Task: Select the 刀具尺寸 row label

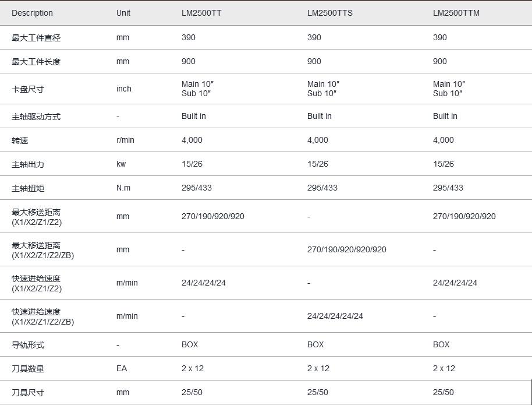Action: pos(28,393)
